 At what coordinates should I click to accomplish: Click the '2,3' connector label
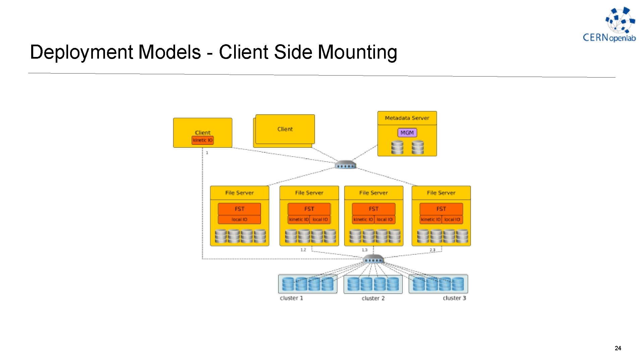(x=432, y=250)
